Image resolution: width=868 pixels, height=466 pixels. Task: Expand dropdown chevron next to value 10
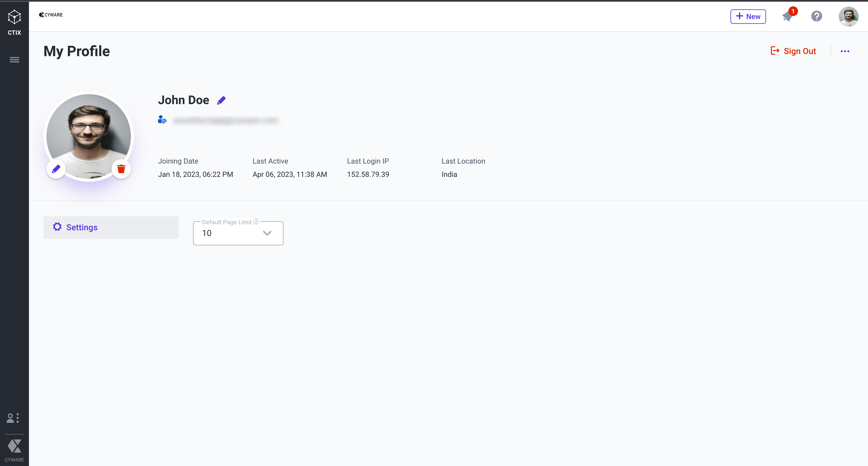point(267,233)
